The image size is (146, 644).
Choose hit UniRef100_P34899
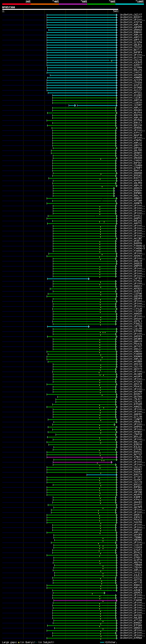[131, 354]
